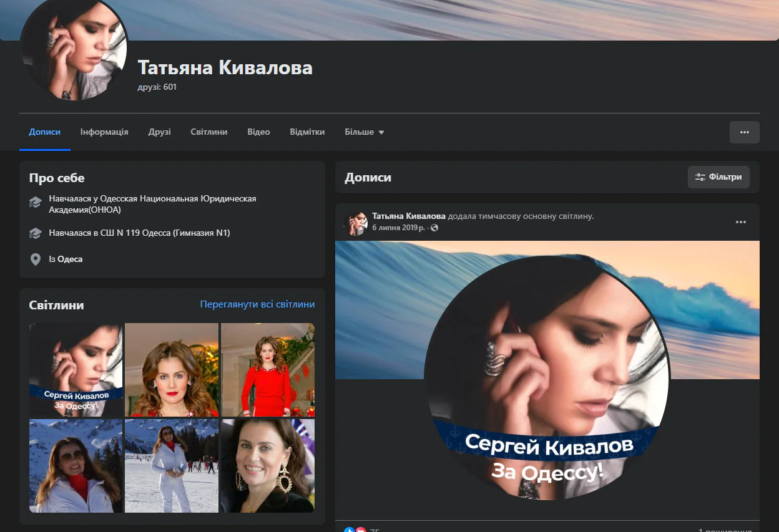Image resolution: width=779 pixels, height=532 pixels.
Task: Click the location pin icon beside Одеса
Action: pyautogui.click(x=36, y=259)
